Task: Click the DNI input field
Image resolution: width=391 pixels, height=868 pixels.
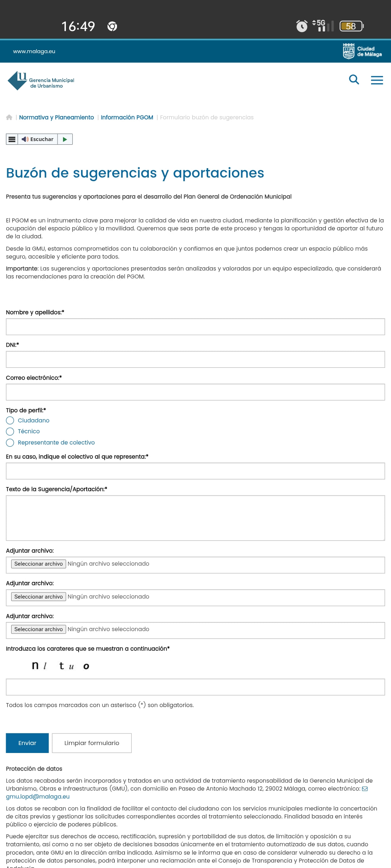Action: [195, 359]
